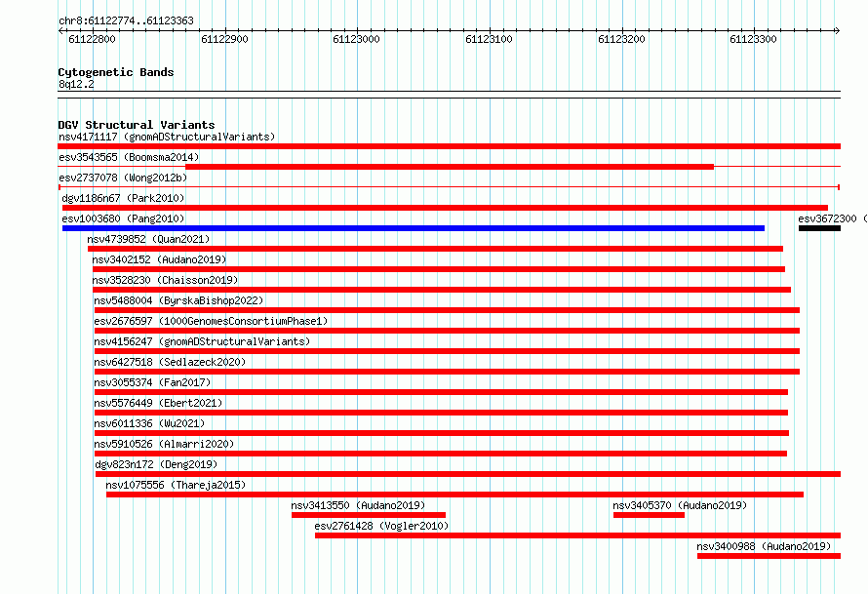Click the red nsv4171117 variant bar
868x594 pixels.
449,146
